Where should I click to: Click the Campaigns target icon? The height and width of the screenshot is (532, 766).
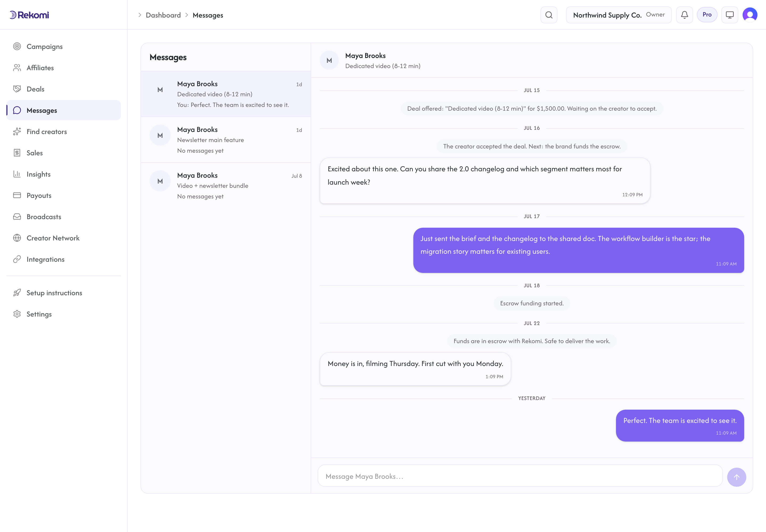[17, 46]
